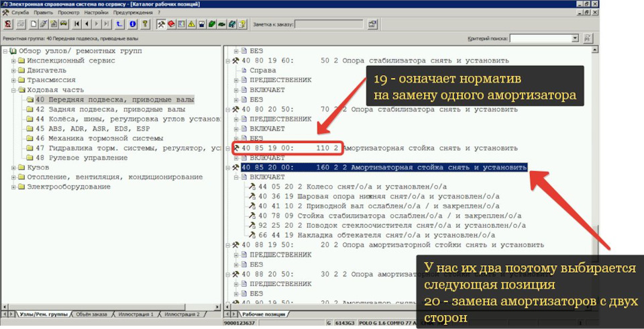The image size is (644, 329).
Task: Expand the Кузов tree node
Action: (13, 168)
